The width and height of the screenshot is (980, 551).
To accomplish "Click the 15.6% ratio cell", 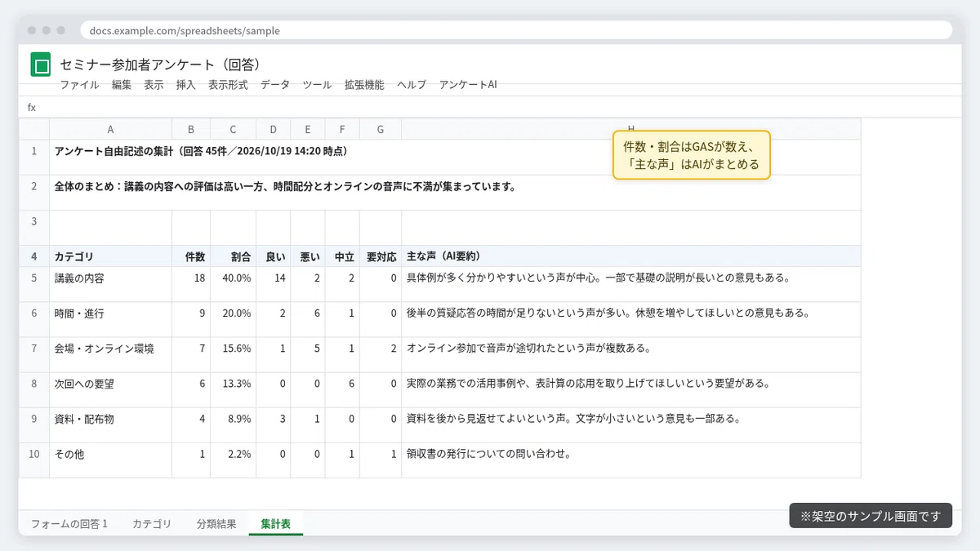I will pyautogui.click(x=233, y=354).
